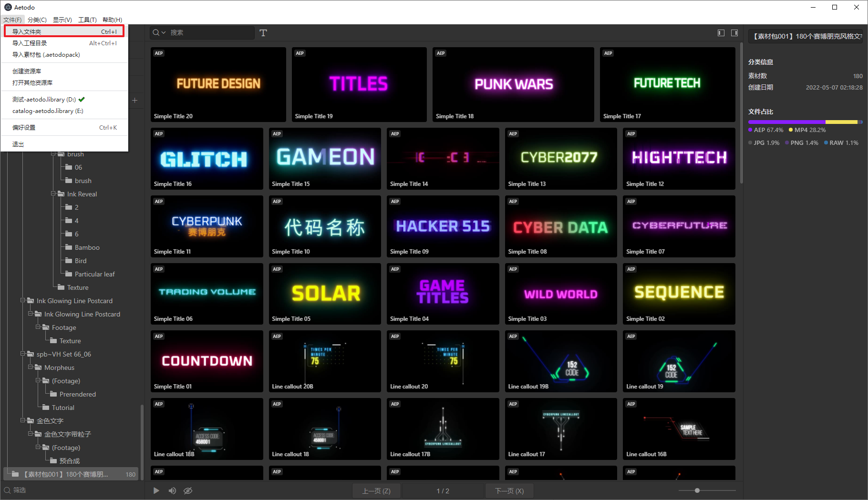Open the 分类(C) menu
The width and height of the screenshot is (868, 500).
click(37, 20)
